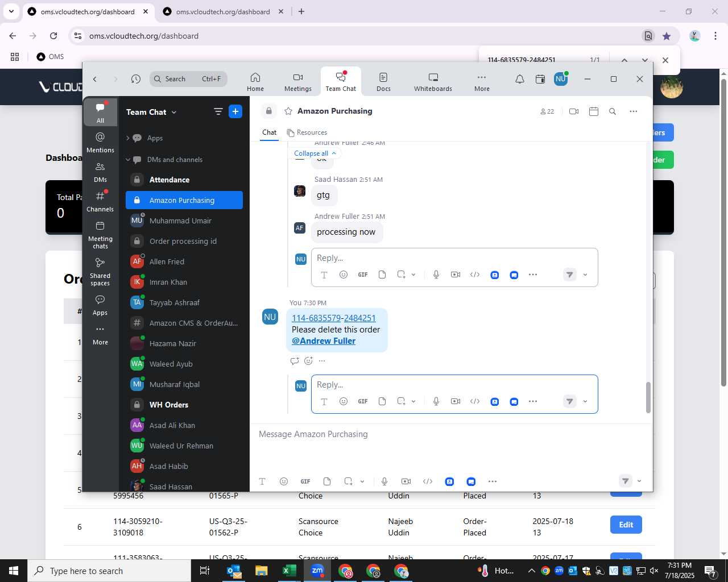Click the active thread Reply field
This screenshot has width=728, height=582.
tap(454, 385)
